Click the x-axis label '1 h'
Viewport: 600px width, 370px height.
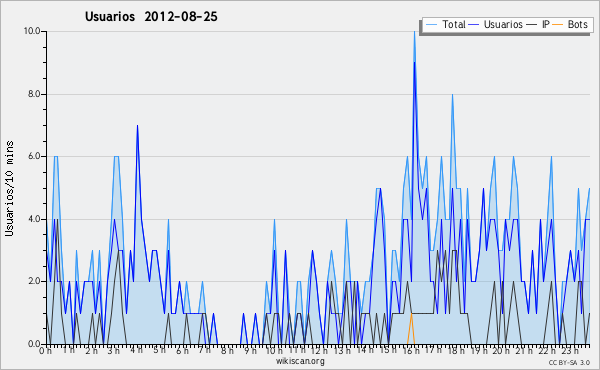(x=69, y=350)
